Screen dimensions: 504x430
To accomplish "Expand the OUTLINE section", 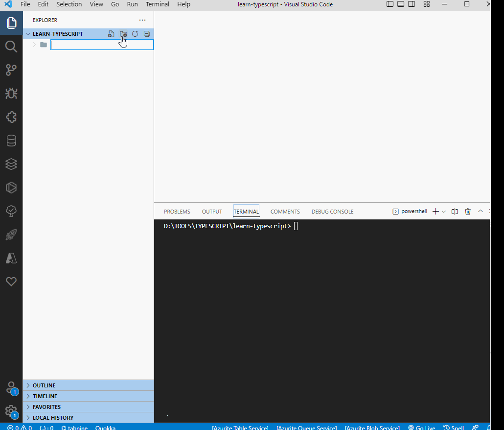I will click(x=89, y=385).
